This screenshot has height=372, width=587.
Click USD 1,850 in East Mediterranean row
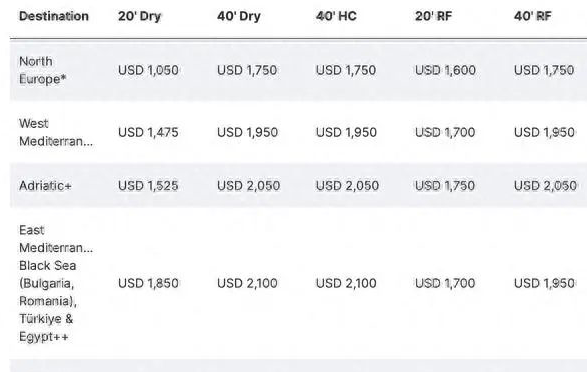point(148,283)
